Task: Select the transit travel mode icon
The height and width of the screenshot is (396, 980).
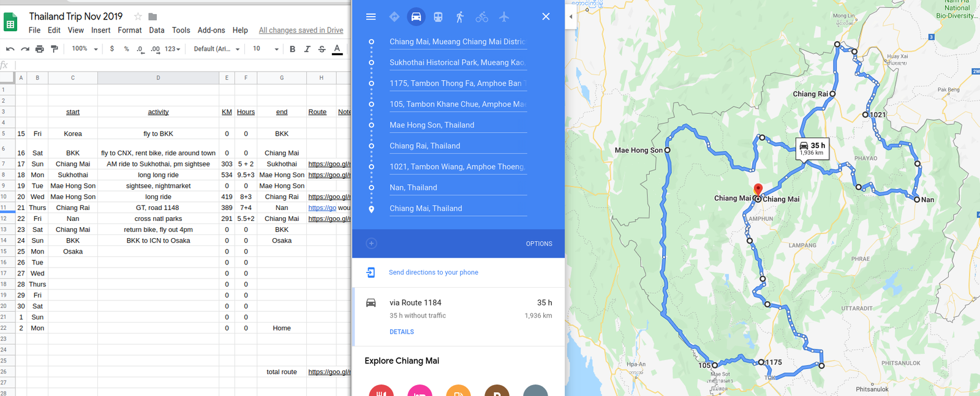Action: click(438, 17)
